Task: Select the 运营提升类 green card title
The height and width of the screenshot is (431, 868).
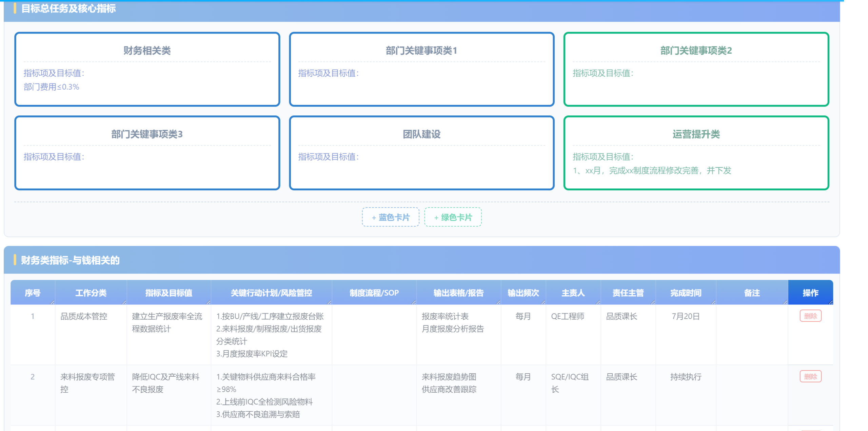Action: (x=696, y=134)
